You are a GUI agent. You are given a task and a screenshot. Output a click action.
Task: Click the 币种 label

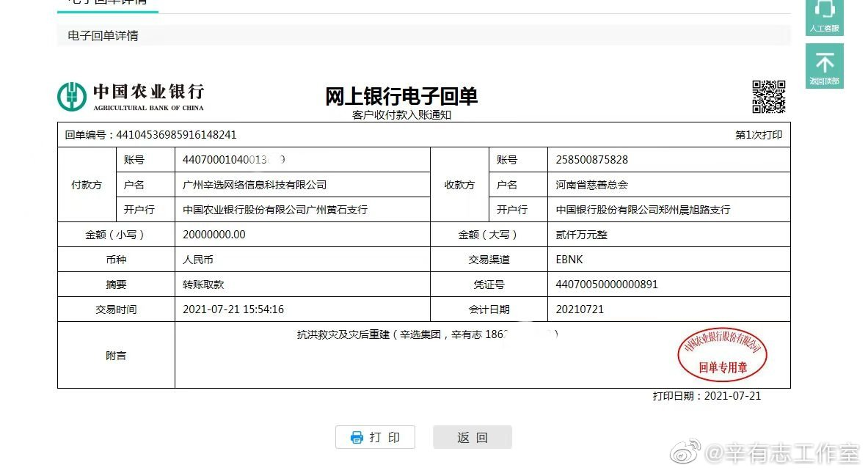(116, 260)
